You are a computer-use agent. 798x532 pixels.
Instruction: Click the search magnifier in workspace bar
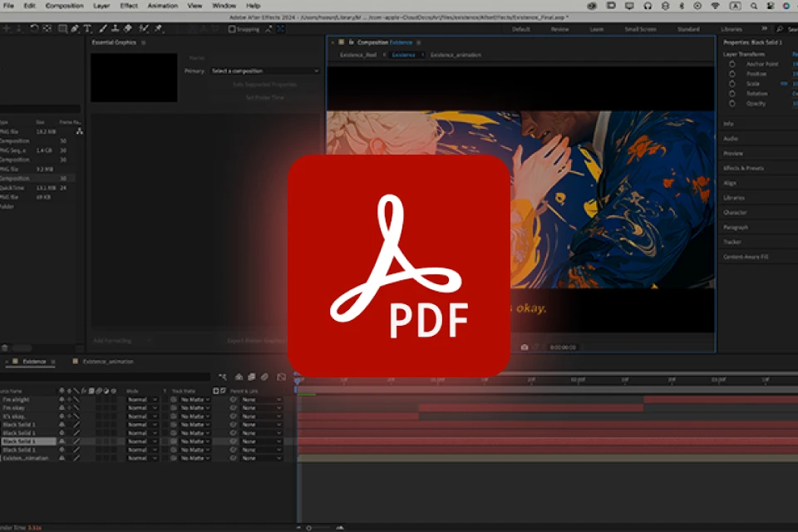pyautogui.click(x=780, y=29)
